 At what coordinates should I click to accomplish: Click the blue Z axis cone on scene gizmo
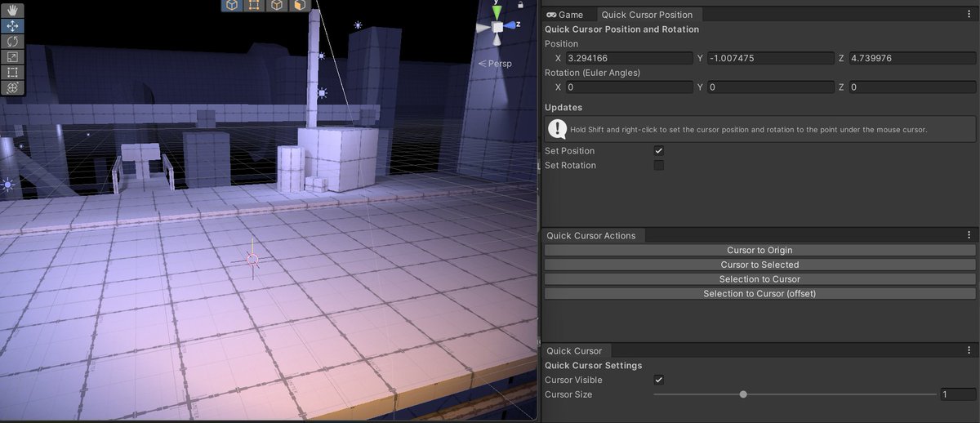511,27
